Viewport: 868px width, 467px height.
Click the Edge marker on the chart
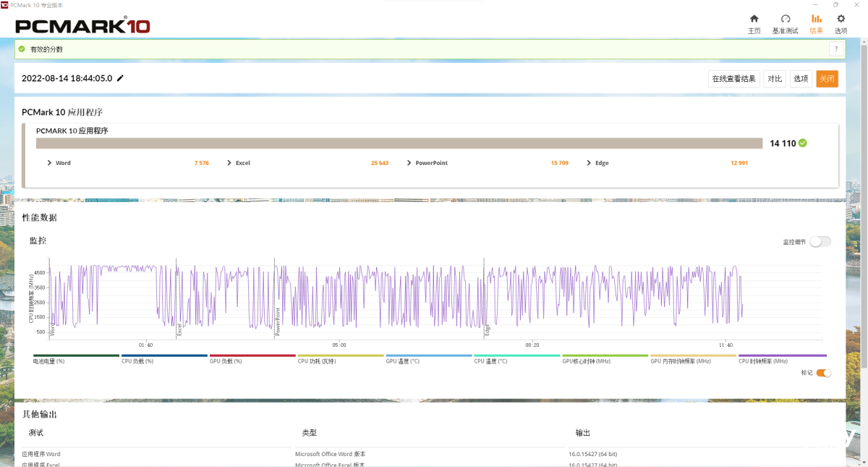(488, 329)
